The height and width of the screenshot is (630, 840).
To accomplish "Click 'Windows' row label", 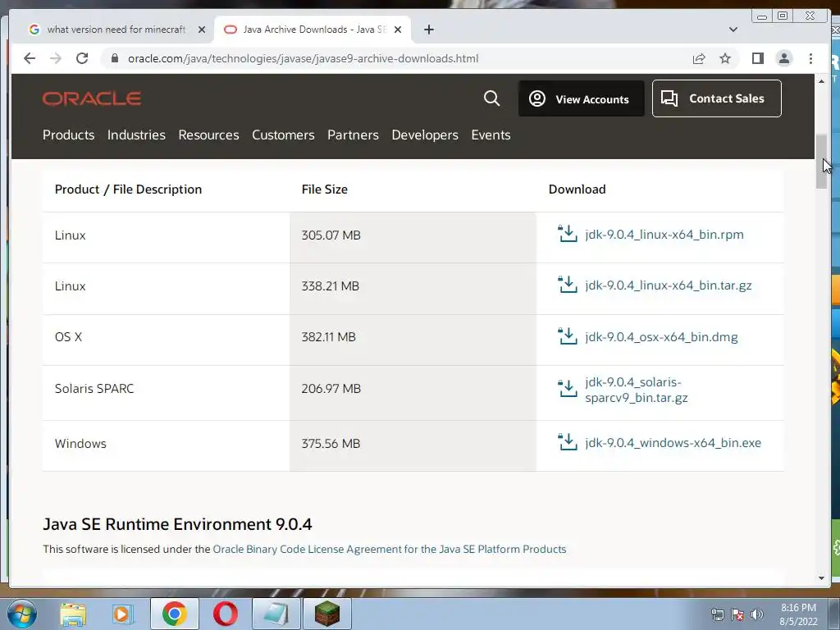I will click(80, 444).
